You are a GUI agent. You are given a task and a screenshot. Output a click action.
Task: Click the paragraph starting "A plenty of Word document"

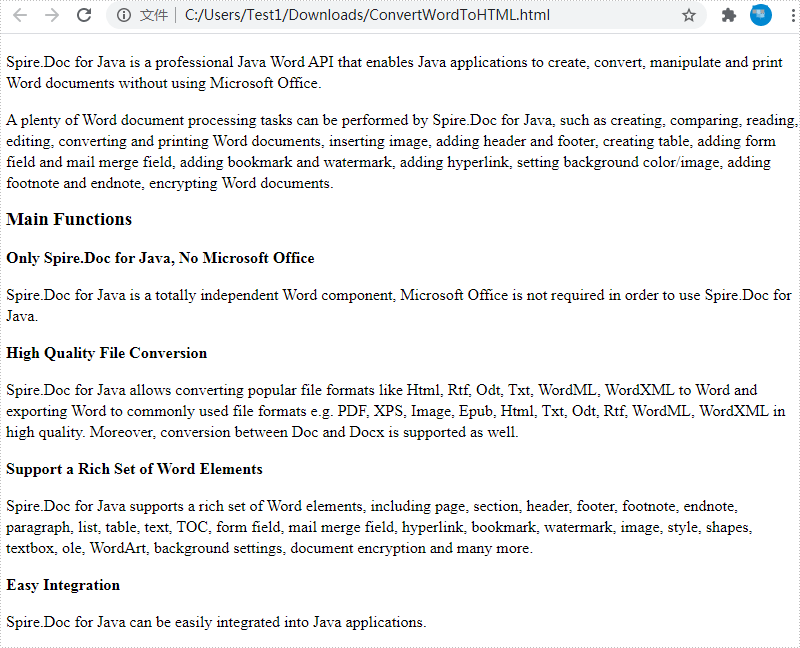click(x=400, y=151)
